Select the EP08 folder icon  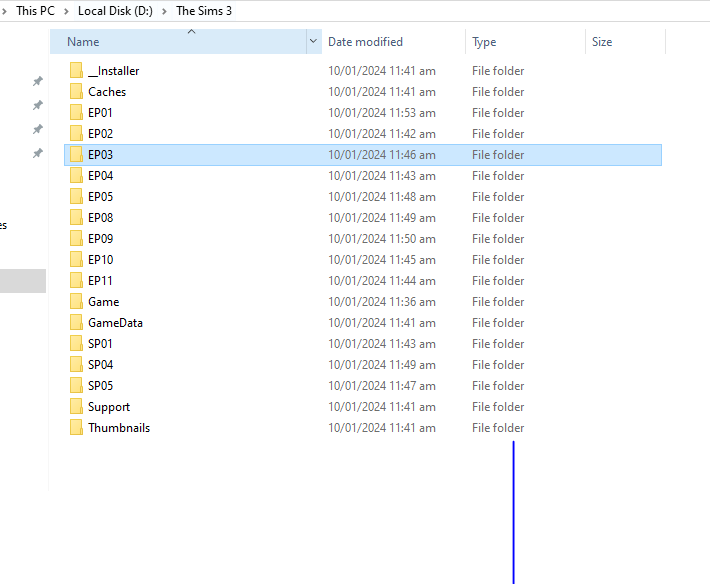(76, 218)
